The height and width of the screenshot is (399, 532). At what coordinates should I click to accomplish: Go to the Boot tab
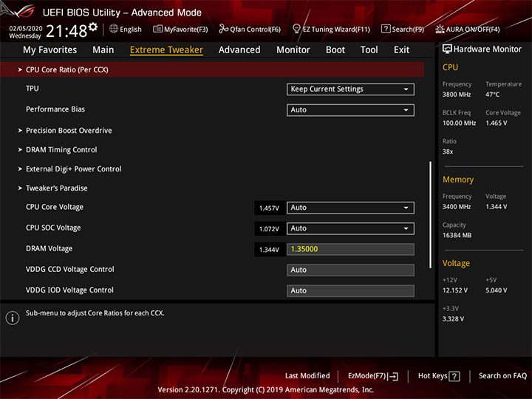(335, 50)
